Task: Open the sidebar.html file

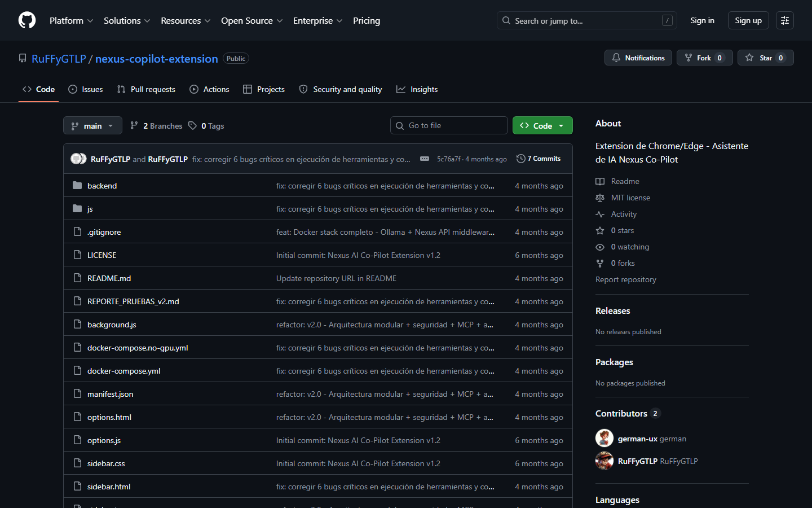Action: pyautogui.click(x=109, y=487)
